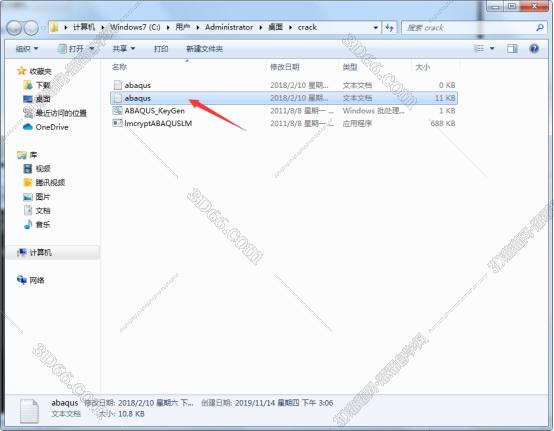The width and height of the screenshot is (554, 431).
Task: Click the Back navigation arrow button
Action: [x=14, y=28]
